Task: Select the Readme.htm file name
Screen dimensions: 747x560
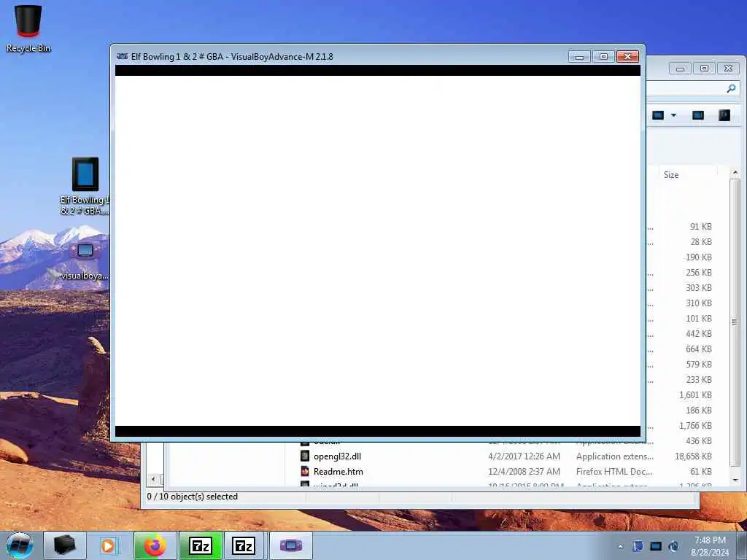Action: point(338,472)
